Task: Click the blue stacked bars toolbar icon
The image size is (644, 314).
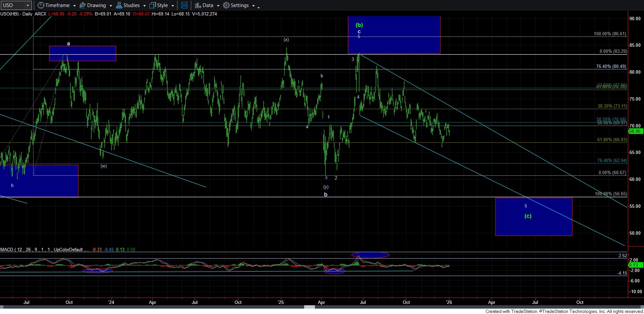Action: point(184,5)
